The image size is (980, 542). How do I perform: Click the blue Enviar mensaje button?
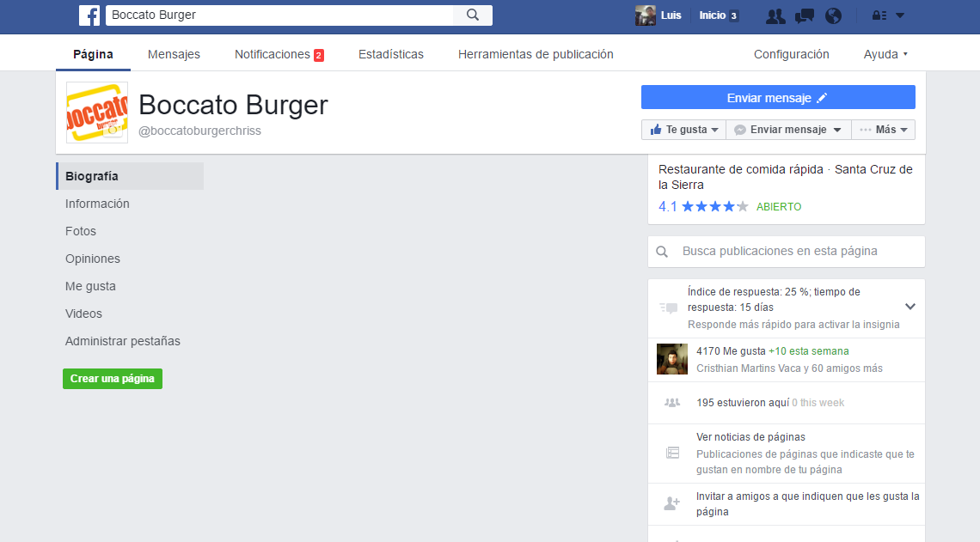778,97
